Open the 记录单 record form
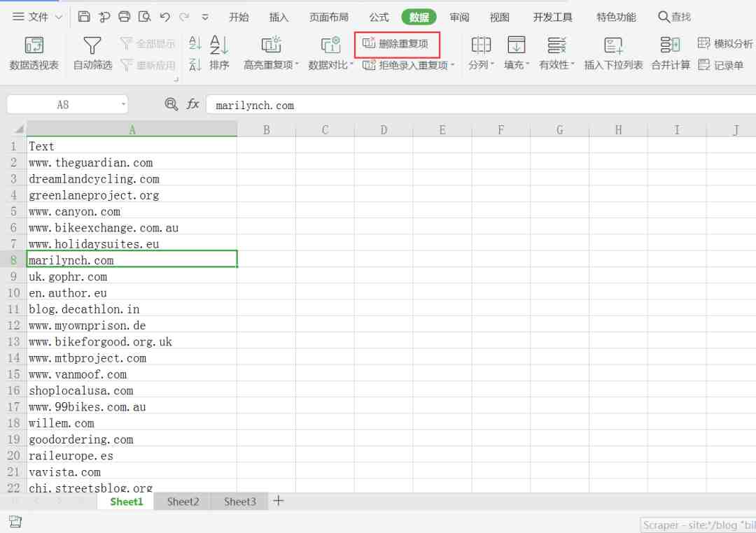Screen dimensions: 756x533 coord(720,64)
